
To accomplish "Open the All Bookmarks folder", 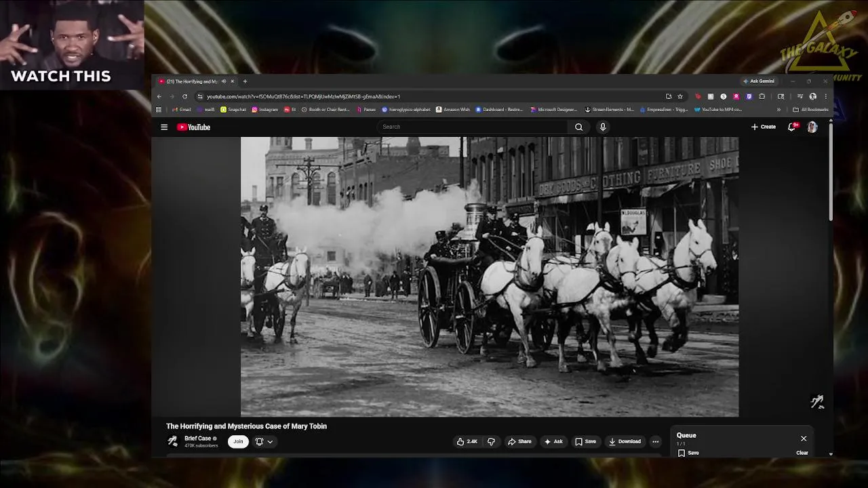I will click(x=810, y=109).
